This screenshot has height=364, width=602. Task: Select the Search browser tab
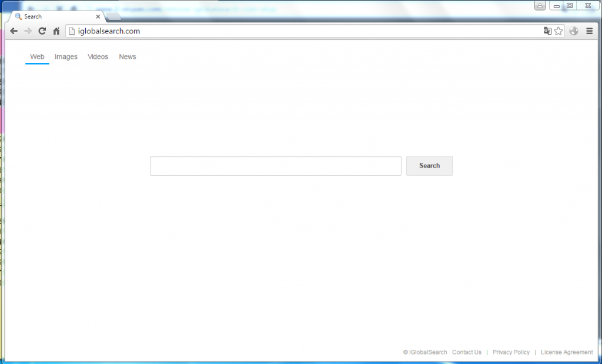(x=58, y=16)
